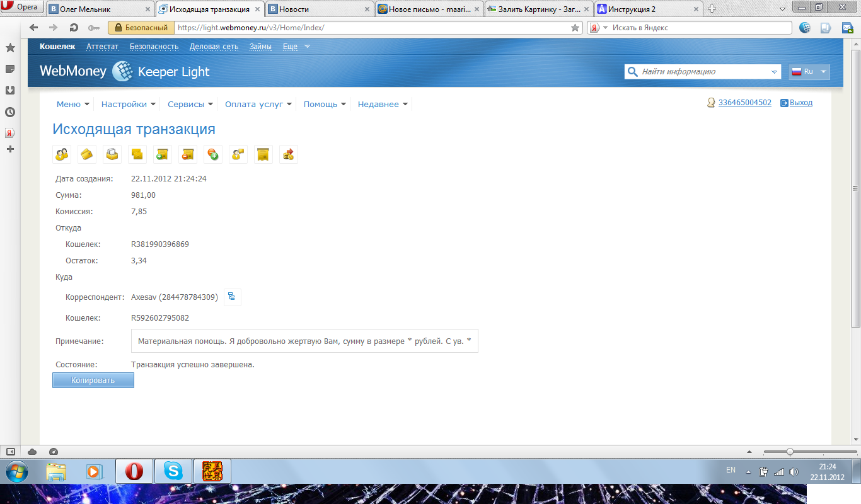
Task: Click the globe icon in browser toolbar
Action: (x=805, y=28)
